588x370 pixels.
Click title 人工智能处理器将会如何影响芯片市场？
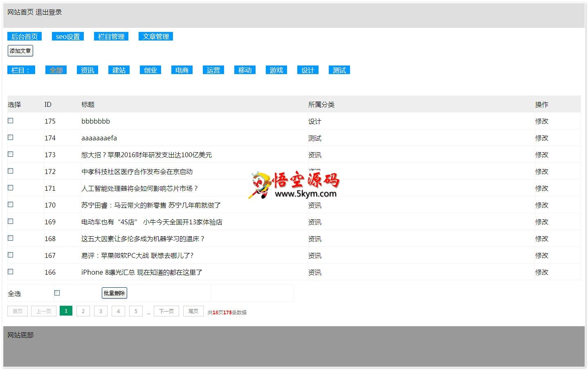pyautogui.click(x=140, y=188)
